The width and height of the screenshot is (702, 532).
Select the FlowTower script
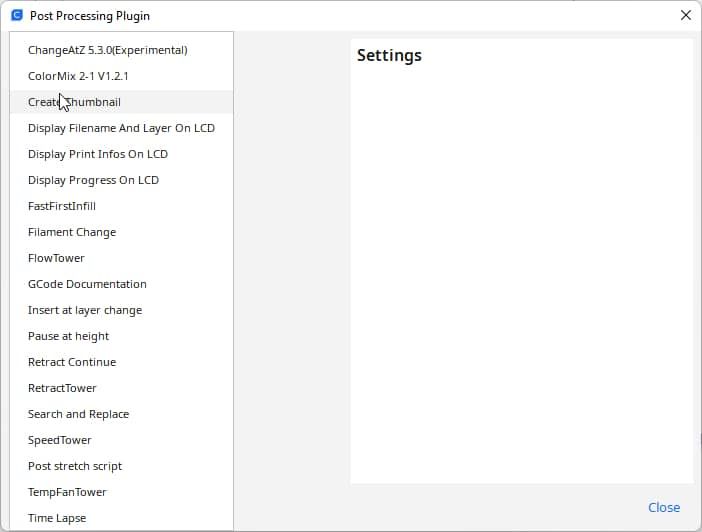(x=56, y=258)
